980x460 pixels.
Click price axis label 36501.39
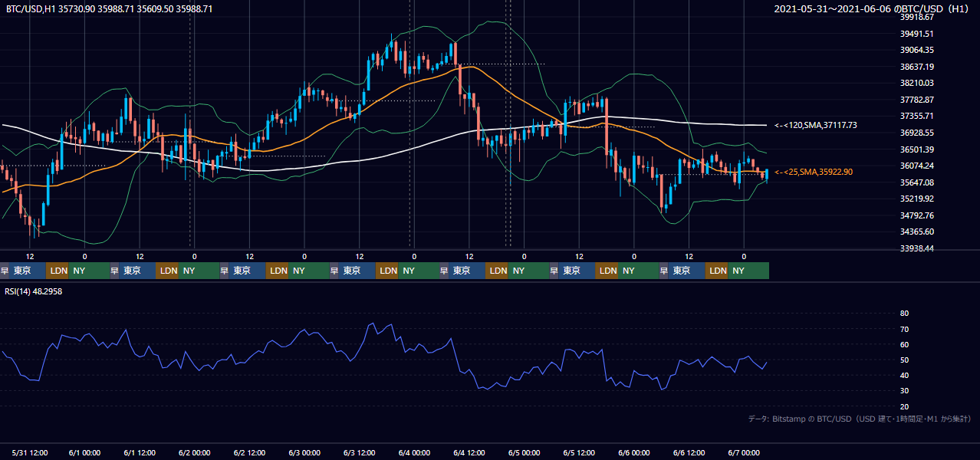(916, 149)
